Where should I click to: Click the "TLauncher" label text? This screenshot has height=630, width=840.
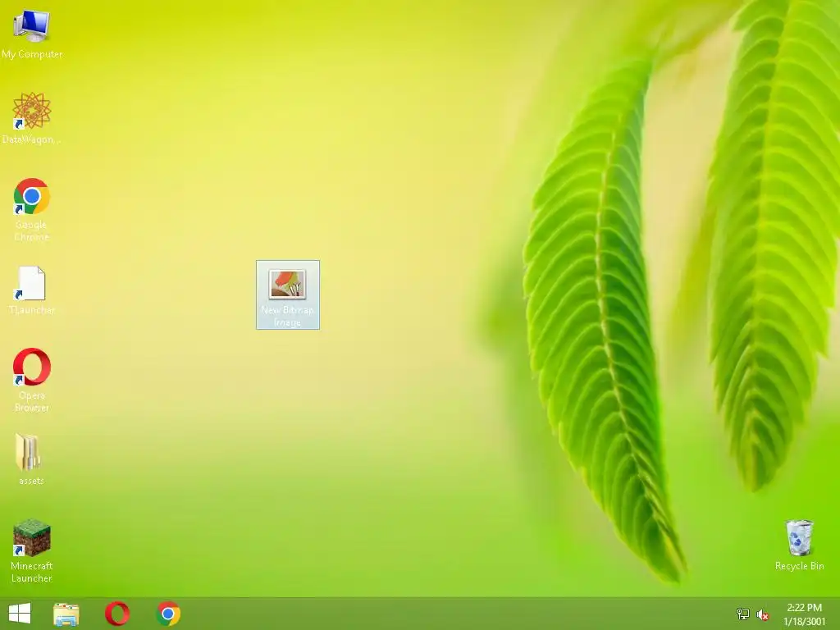click(x=32, y=310)
